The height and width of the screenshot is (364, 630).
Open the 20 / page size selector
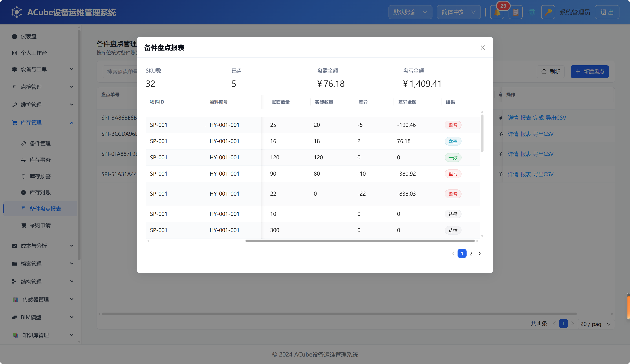click(596, 324)
